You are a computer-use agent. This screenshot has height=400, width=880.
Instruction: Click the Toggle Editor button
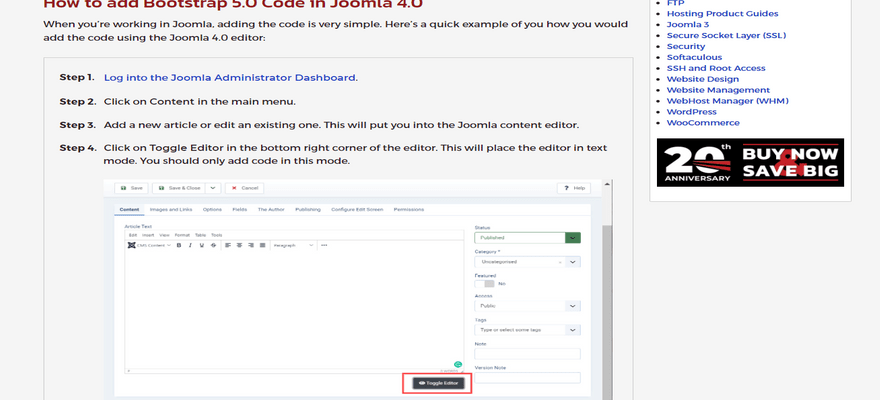438,383
